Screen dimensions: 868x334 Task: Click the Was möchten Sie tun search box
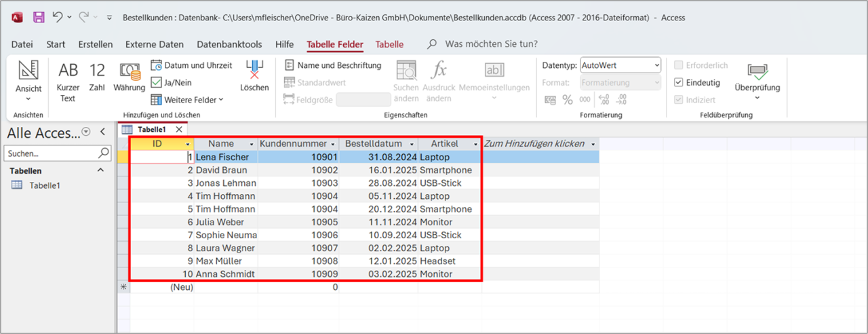(x=492, y=44)
